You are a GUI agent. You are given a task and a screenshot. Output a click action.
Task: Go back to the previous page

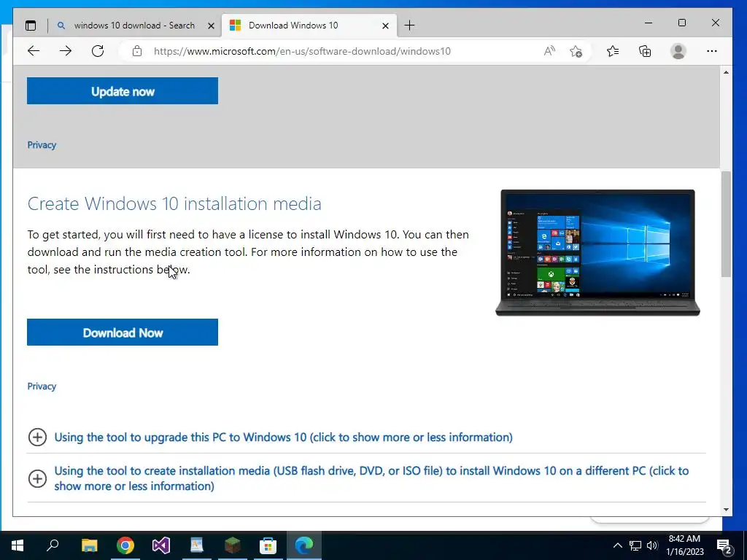coord(34,51)
